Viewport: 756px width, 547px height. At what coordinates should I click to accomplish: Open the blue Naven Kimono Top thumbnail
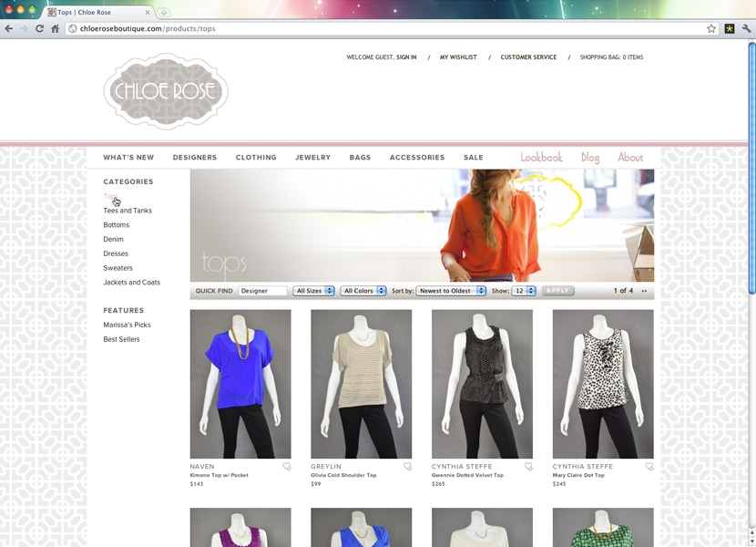240,384
